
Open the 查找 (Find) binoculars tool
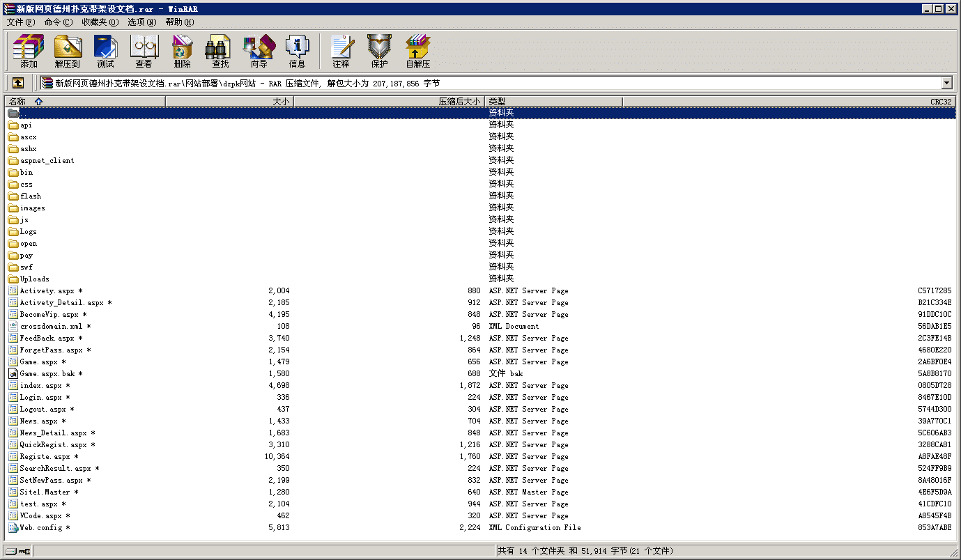[220, 52]
